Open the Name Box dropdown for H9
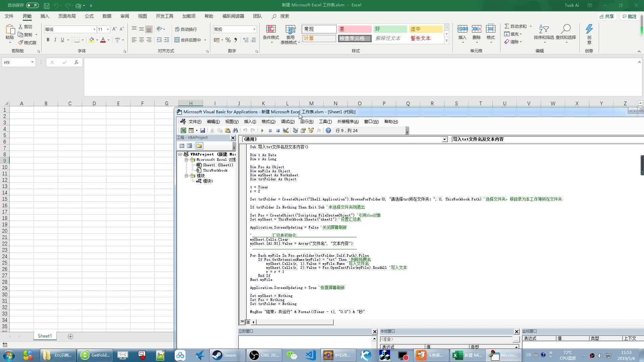This screenshot has width=644, height=362. 32,62
